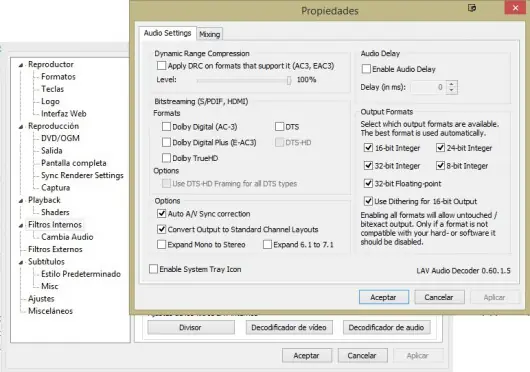The width and height of the screenshot is (530, 372).
Task: Uncheck 16-bit Integer output format
Action: coord(368,148)
